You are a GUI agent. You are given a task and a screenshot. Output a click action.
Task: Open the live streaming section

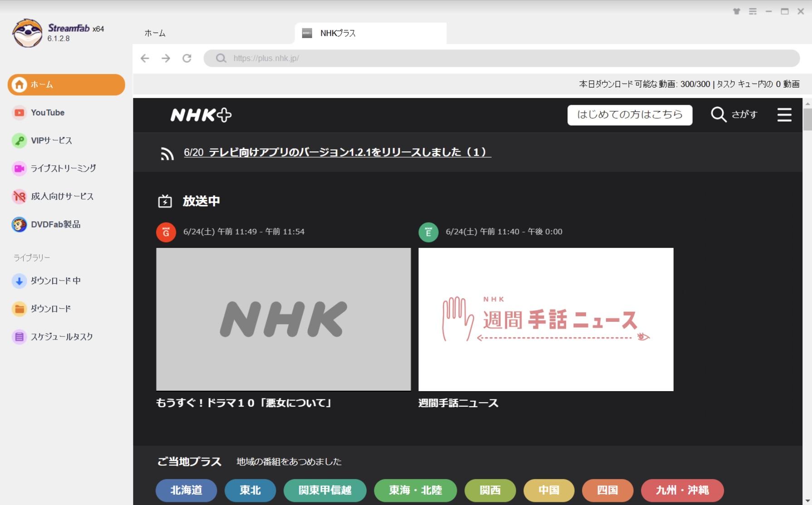[63, 168]
